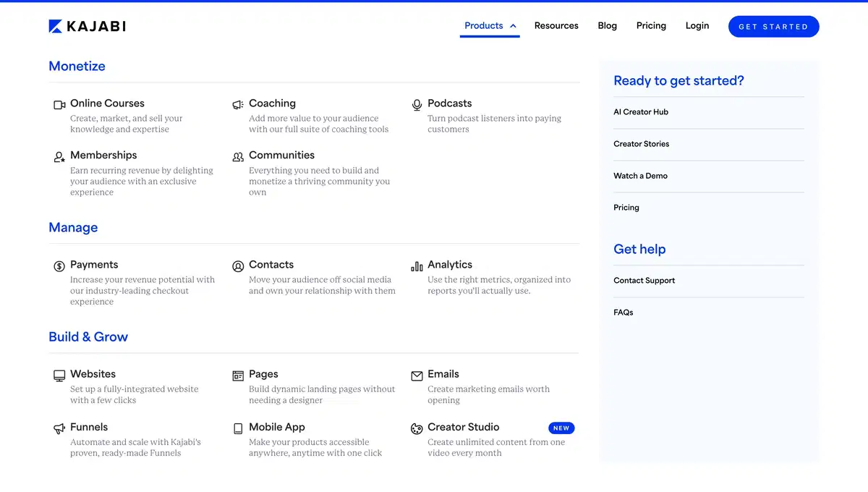Select Watch a Demo link
Image resolution: width=868 pixels, height=492 pixels.
[640, 176]
